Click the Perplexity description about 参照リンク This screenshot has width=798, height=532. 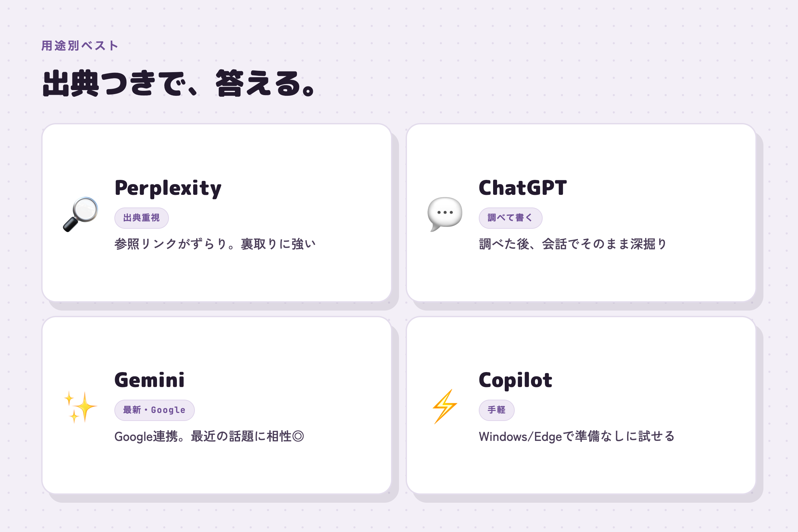point(215,244)
